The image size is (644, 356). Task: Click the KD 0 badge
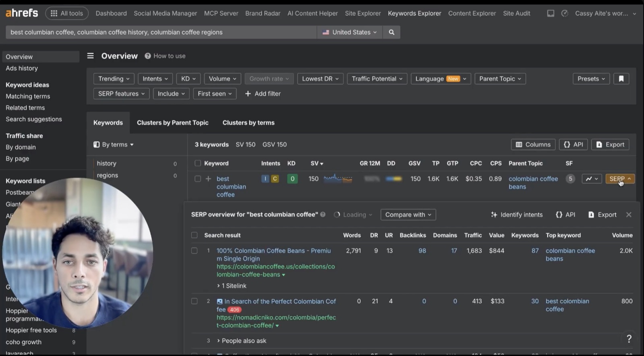point(293,179)
